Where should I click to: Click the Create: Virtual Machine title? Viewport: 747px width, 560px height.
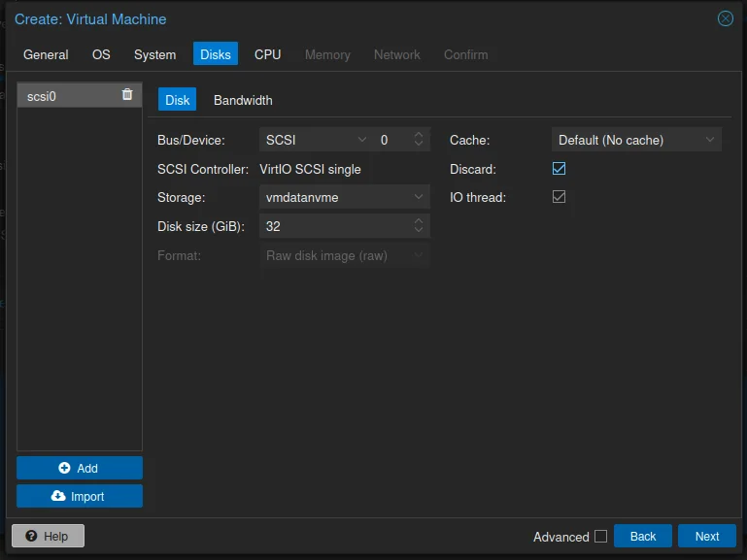[x=90, y=19]
